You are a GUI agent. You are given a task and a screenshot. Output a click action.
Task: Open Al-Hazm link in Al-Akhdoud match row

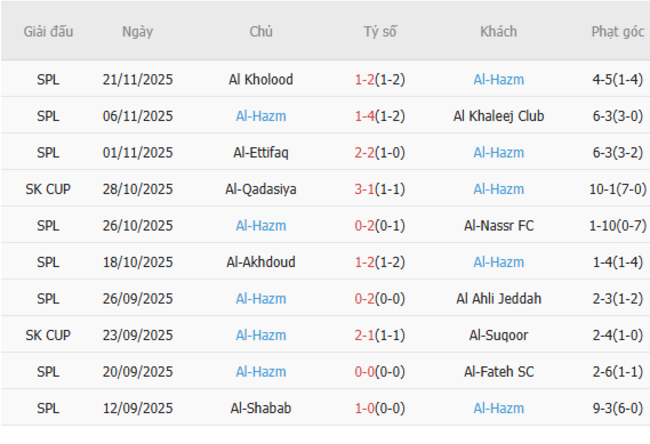[498, 262]
